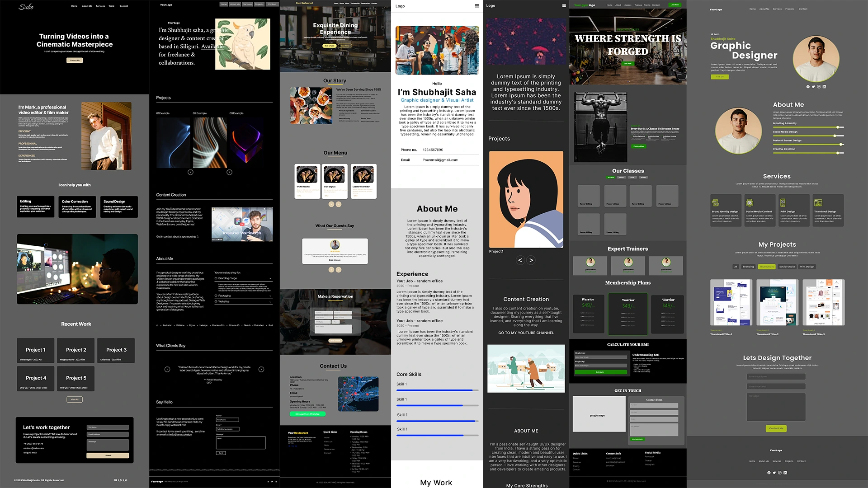Click the Enter Your Height input field
Viewport: 868px width, 488px height.
click(x=601, y=357)
